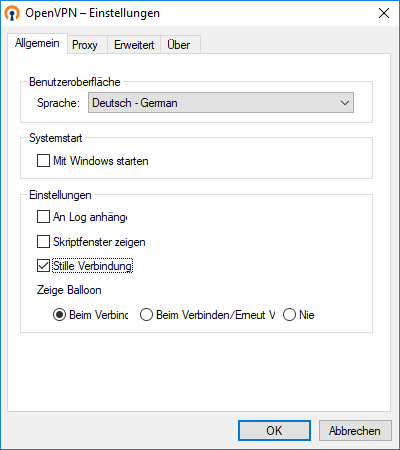Click the Zeige Balloon label
Viewport: 400px width, 450px height.
[69, 290]
